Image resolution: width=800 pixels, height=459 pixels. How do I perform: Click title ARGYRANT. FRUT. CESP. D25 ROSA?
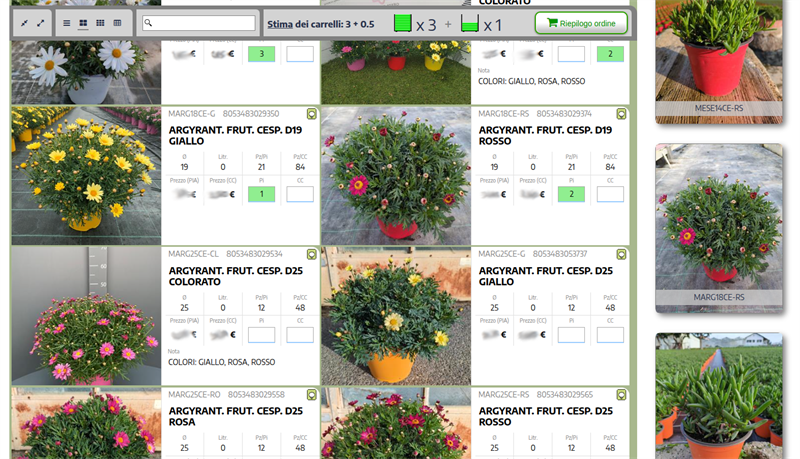[236, 416]
